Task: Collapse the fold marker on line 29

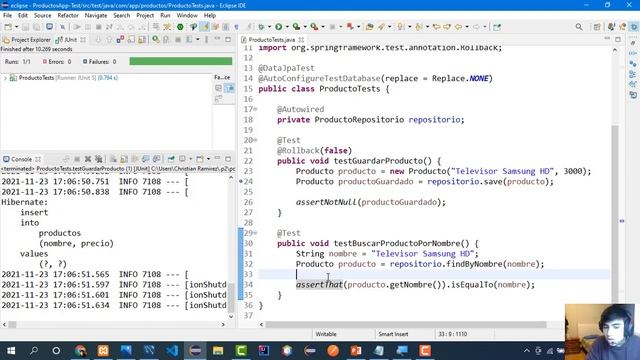Action: [256, 233]
